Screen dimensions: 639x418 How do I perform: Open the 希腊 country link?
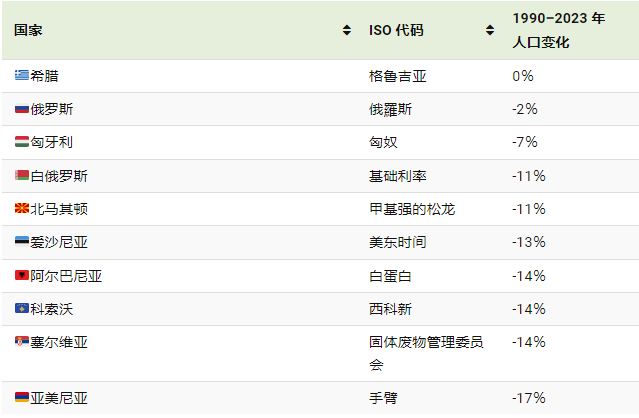click(x=44, y=76)
